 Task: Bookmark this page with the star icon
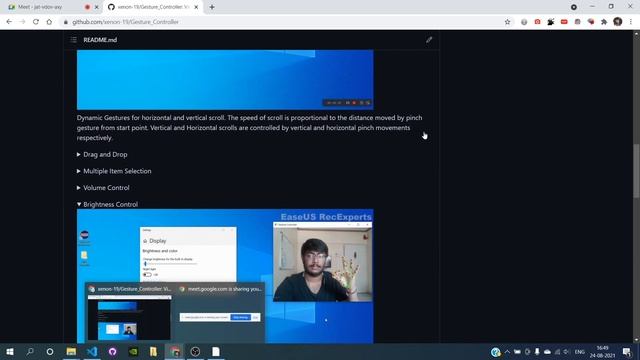coord(507,22)
